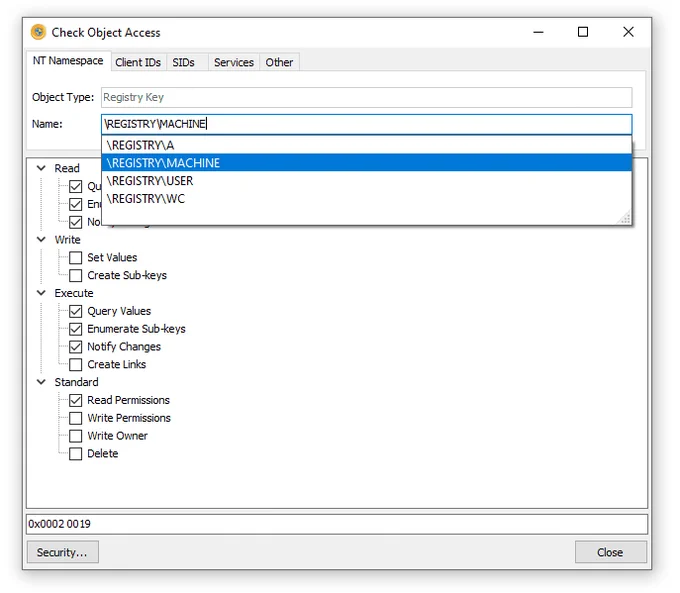
Task: Click the Check Object Access app icon
Action: pyautogui.click(x=39, y=32)
